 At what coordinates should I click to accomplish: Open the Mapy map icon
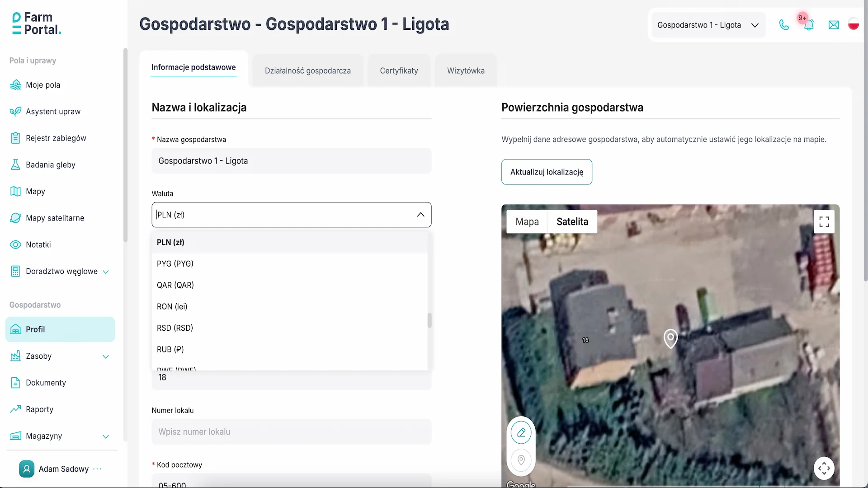pyautogui.click(x=15, y=192)
